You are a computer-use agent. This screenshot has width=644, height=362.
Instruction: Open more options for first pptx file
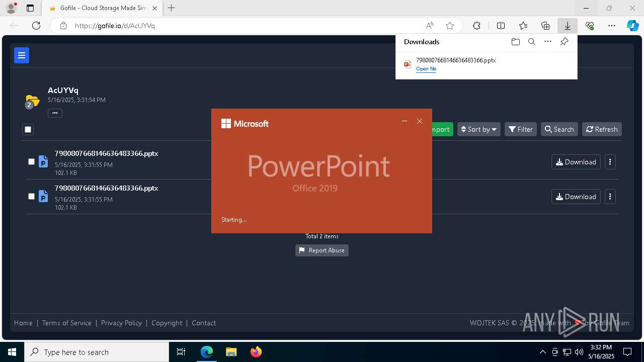(610, 162)
